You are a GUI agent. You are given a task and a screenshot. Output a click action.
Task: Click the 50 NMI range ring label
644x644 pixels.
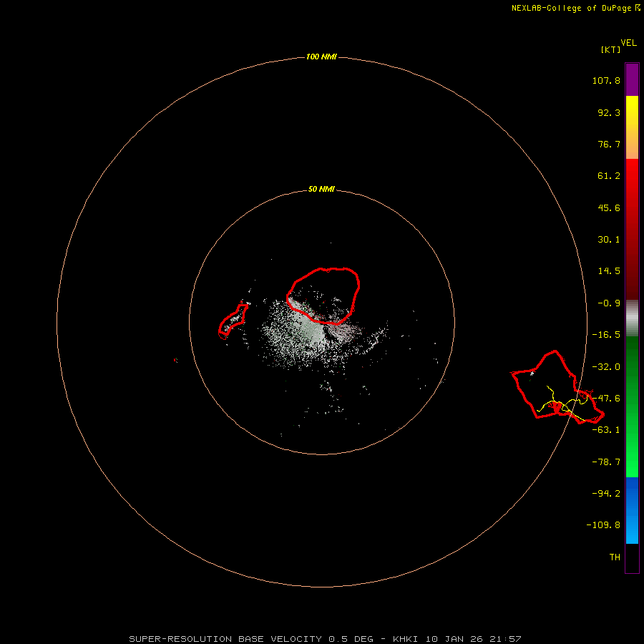pos(321,190)
